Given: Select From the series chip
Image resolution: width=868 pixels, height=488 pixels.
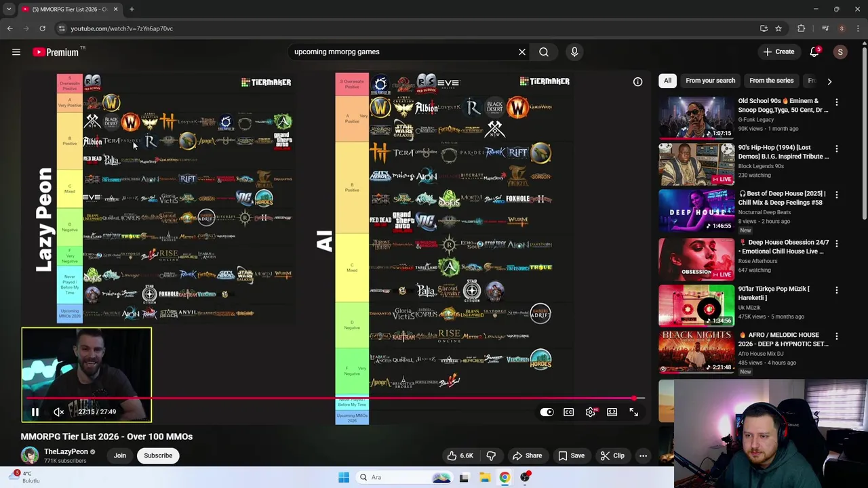Looking at the screenshot, I should coord(771,81).
